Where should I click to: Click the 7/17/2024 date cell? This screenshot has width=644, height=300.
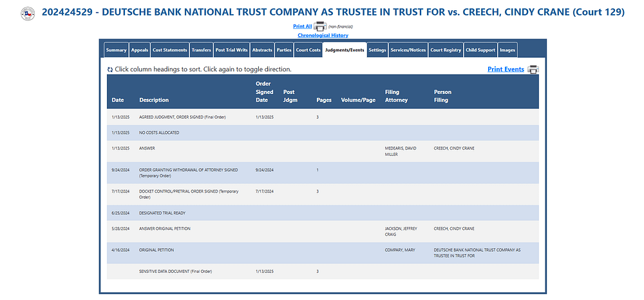tap(121, 191)
